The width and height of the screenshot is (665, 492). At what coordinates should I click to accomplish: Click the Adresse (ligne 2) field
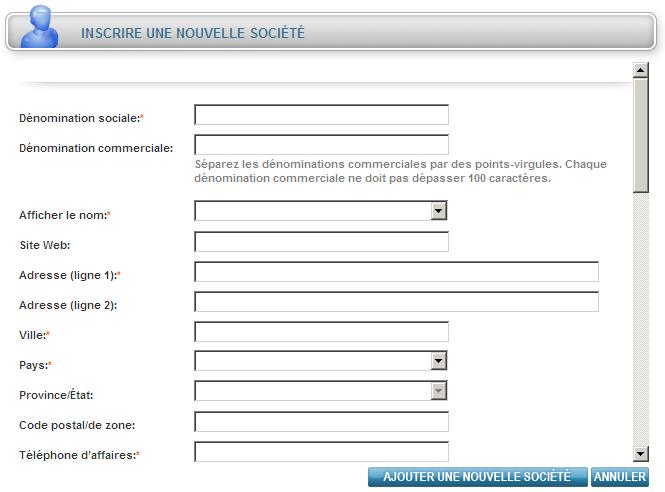click(x=397, y=302)
